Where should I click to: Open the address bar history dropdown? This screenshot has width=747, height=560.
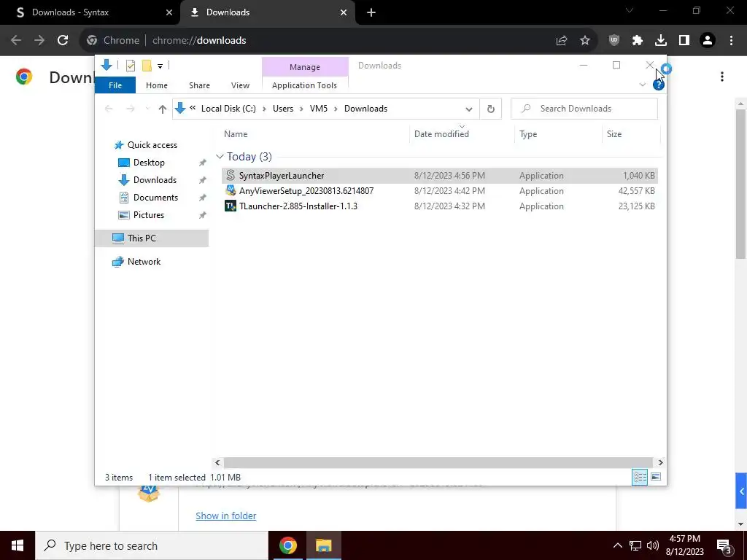[x=469, y=109]
